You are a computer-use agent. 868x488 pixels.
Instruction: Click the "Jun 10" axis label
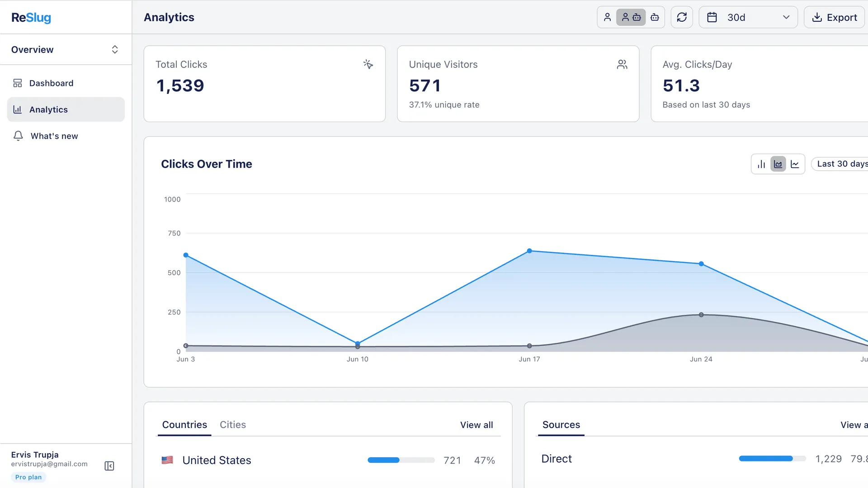point(358,359)
